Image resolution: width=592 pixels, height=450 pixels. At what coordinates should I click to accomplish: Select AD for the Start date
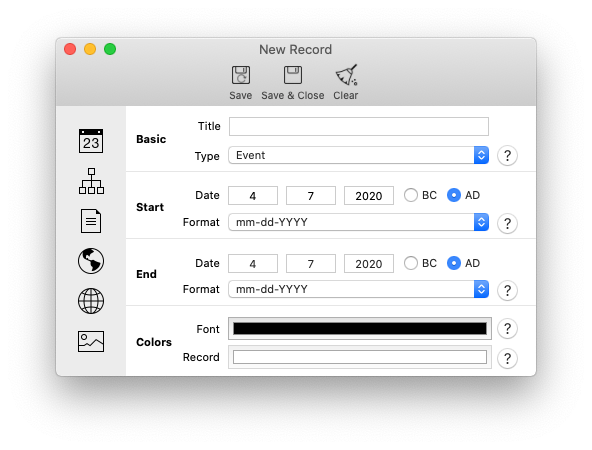[x=454, y=195]
